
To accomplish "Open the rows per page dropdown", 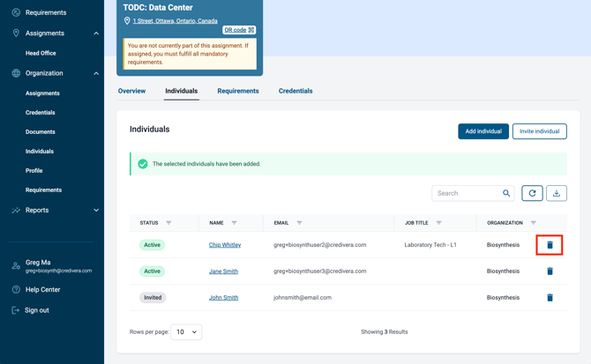I will (186, 332).
